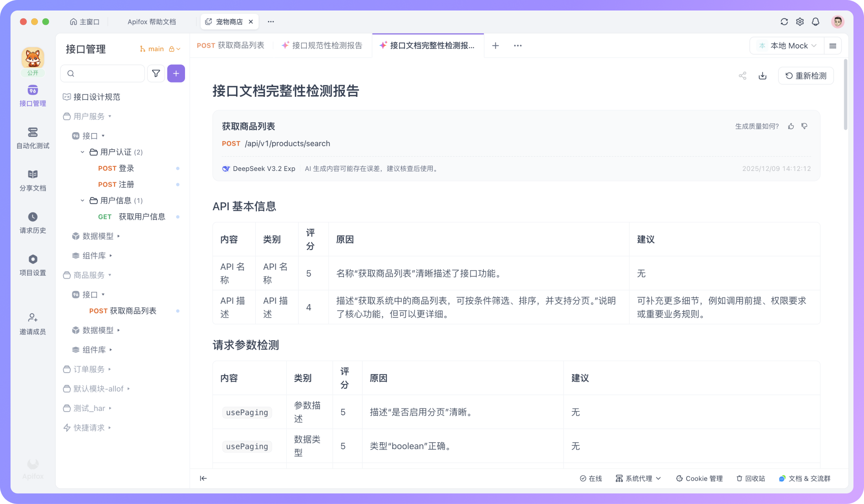Screen dimensions: 864x504
Task: Collapse the 用户认证 folder
Action: (83, 152)
